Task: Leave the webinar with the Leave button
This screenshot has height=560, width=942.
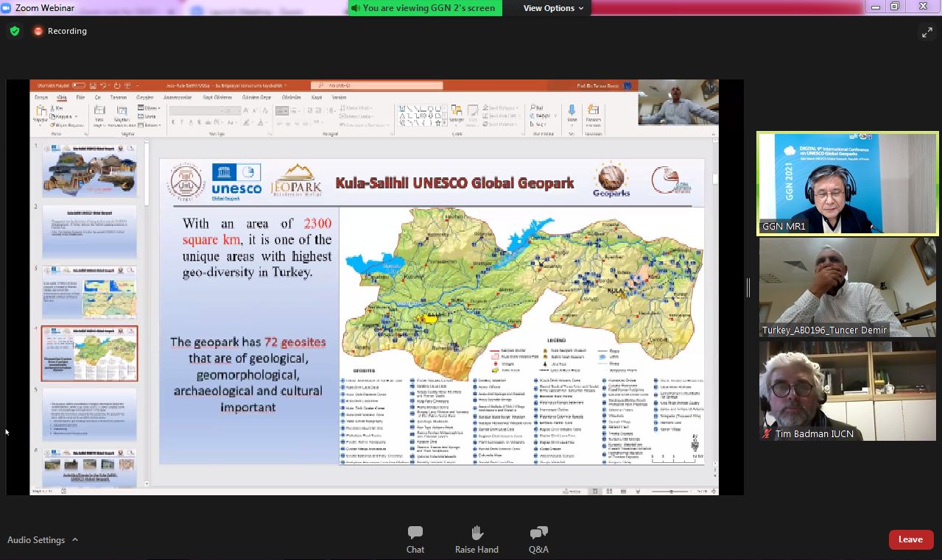Action: click(x=910, y=539)
